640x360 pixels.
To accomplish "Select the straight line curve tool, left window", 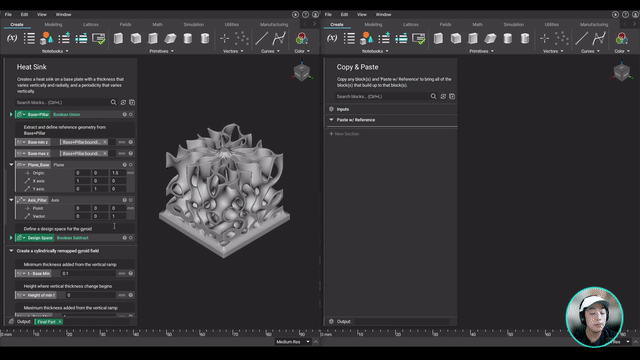I will 261,38.
